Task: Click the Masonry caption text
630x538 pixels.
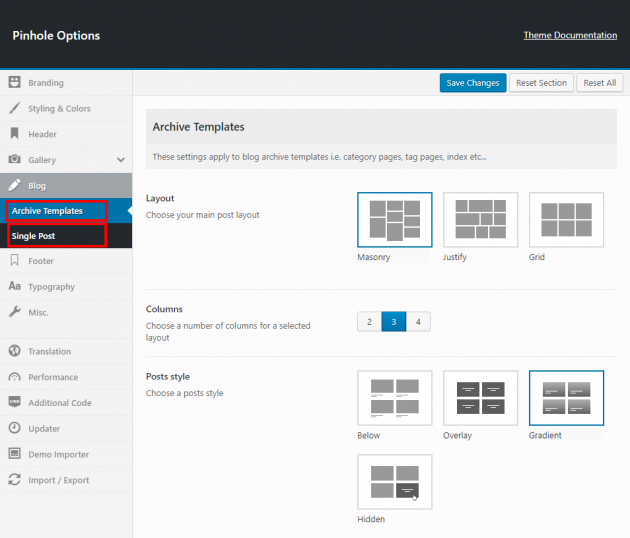Action: tap(374, 257)
